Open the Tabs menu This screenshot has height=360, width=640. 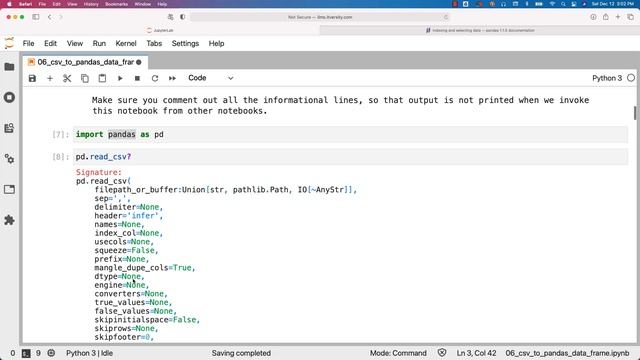click(154, 43)
